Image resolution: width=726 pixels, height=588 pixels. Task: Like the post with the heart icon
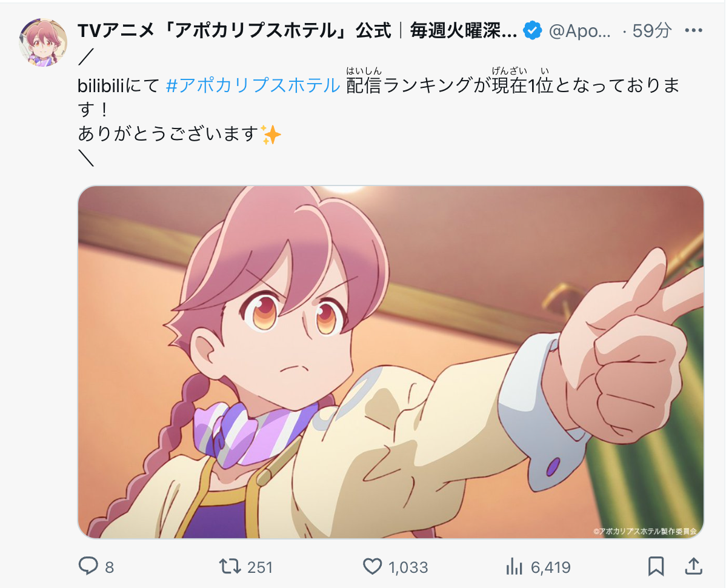click(x=372, y=566)
